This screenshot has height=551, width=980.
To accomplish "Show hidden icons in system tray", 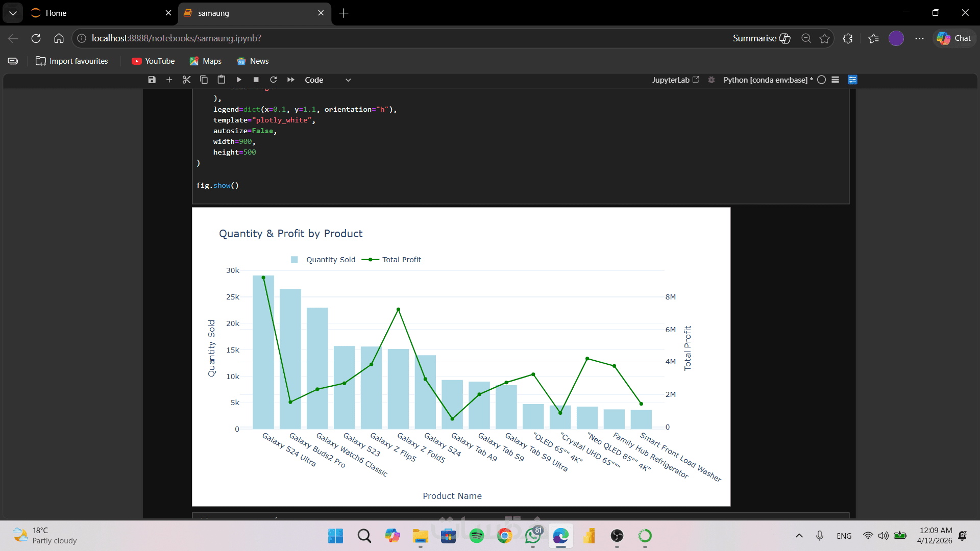I will point(799,536).
